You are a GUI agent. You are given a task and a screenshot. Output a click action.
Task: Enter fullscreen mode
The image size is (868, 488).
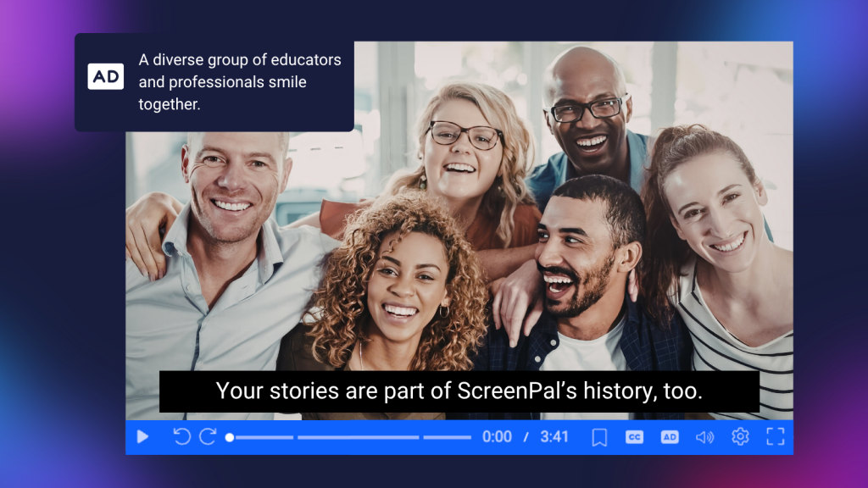(776, 436)
